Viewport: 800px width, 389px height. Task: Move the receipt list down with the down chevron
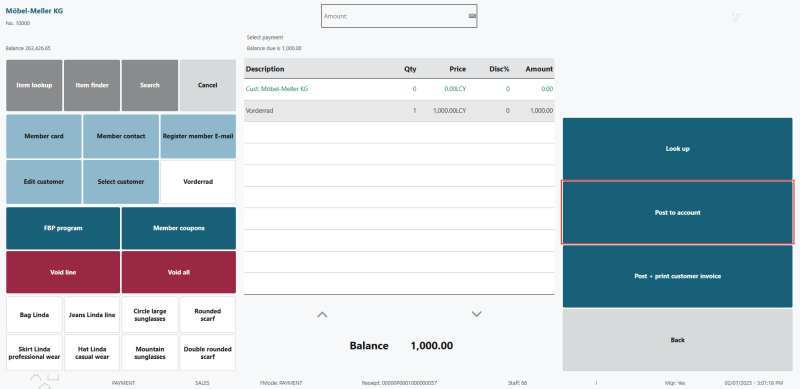[x=477, y=314]
